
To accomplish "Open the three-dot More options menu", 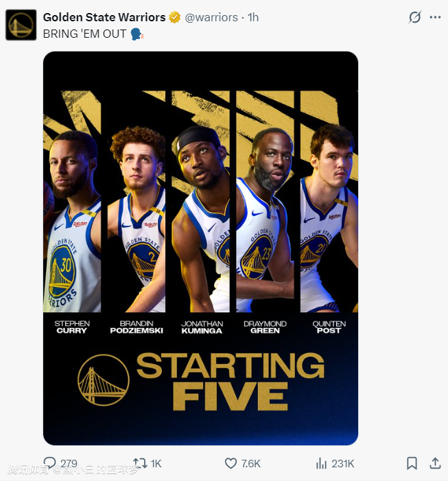I will pyautogui.click(x=435, y=17).
